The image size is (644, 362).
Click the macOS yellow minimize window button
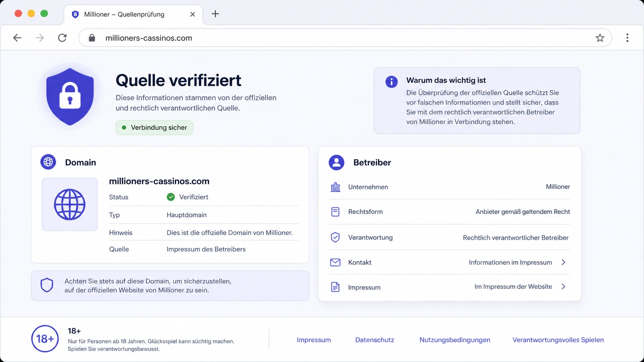coord(31,13)
